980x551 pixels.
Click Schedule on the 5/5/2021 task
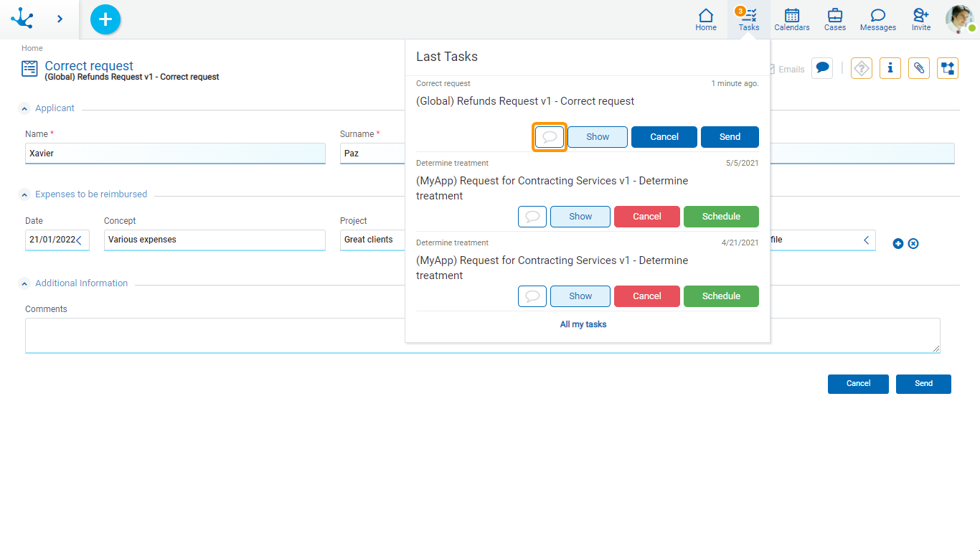(720, 217)
